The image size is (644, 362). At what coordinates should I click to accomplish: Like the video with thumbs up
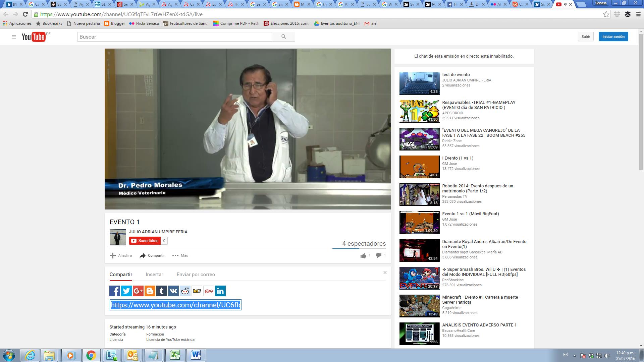click(363, 256)
